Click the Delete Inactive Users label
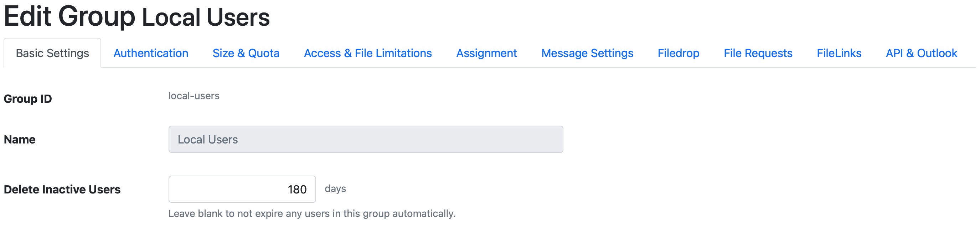Viewport: 980px width, 232px height. click(x=62, y=189)
